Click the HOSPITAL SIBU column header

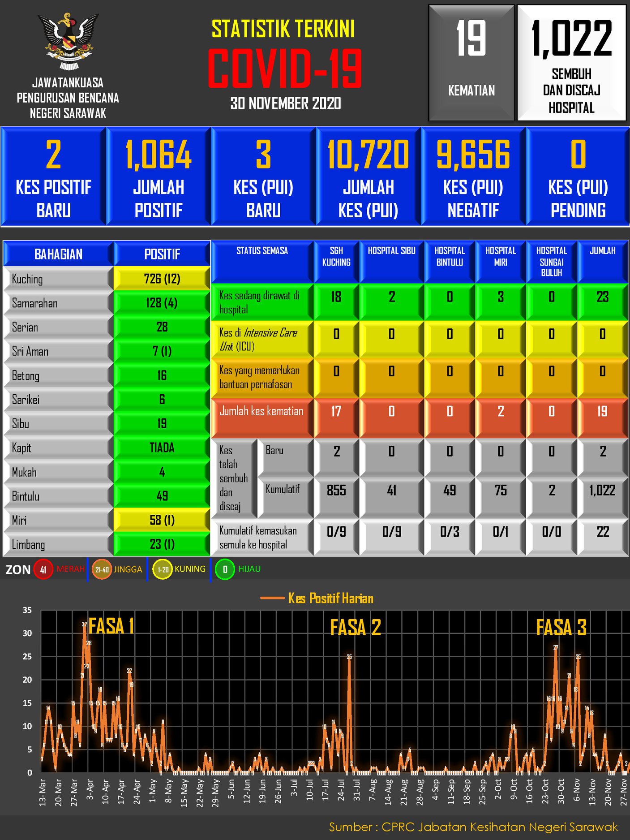pyautogui.click(x=392, y=262)
